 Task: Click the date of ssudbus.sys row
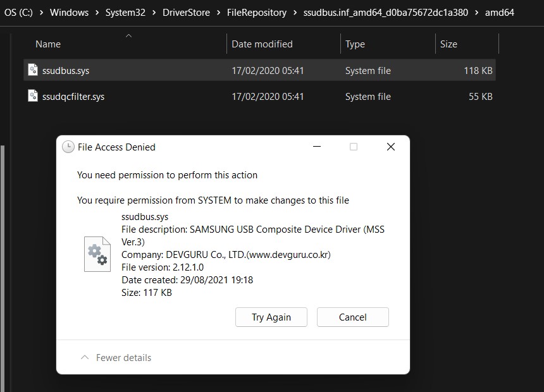click(268, 70)
